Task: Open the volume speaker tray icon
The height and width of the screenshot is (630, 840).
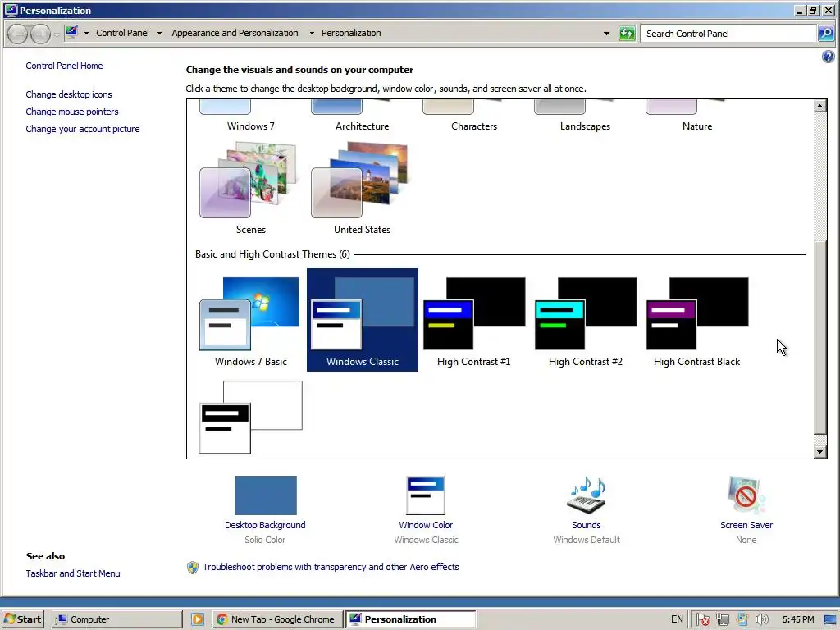Action: coord(761,619)
